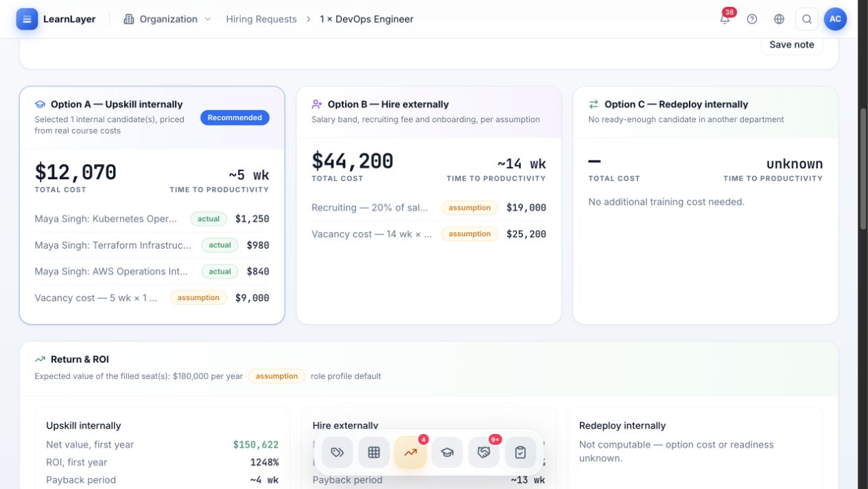Click the assumption tag beside $25,200

coord(470,234)
